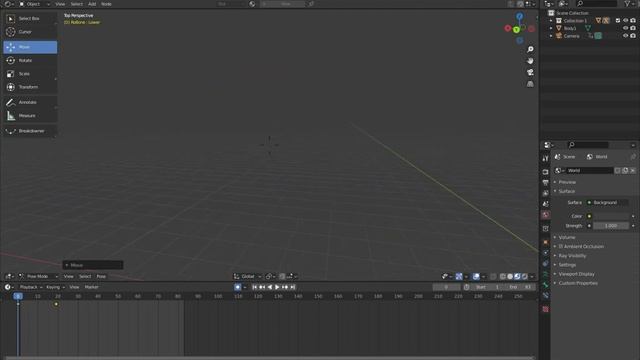Open the red Texture properties tab
The image size is (640, 360).
[x=545, y=309]
